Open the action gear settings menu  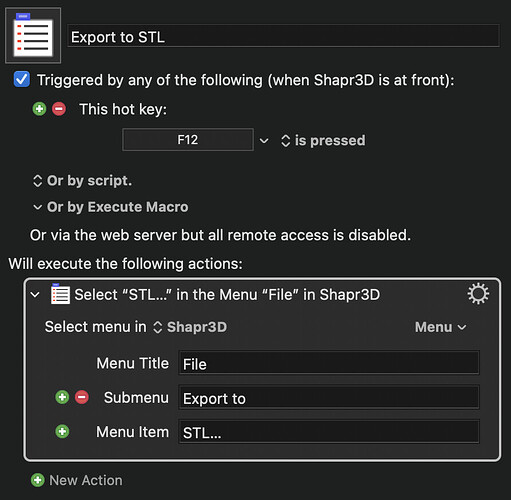click(x=478, y=294)
